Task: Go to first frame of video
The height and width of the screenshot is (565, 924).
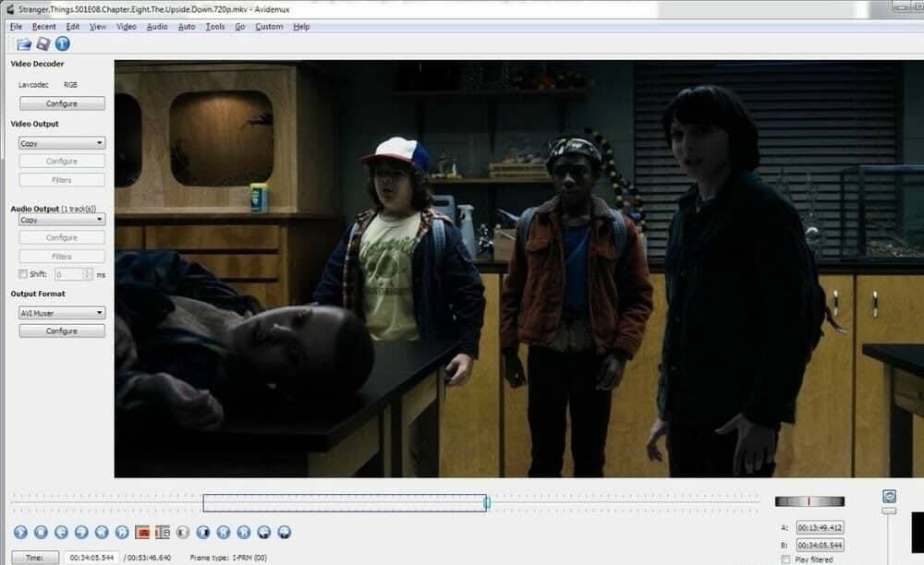Action: pyautogui.click(x=224, y=532)
